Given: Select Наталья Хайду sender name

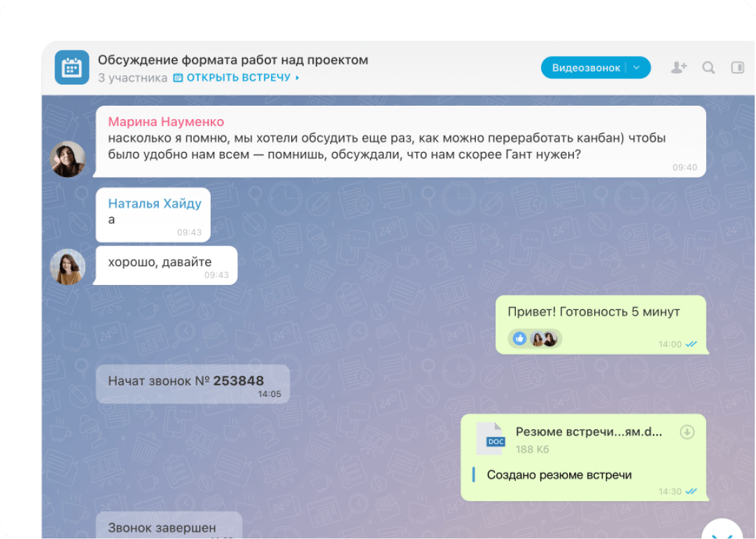Looking at the screenshot, I should click(155, 203).
